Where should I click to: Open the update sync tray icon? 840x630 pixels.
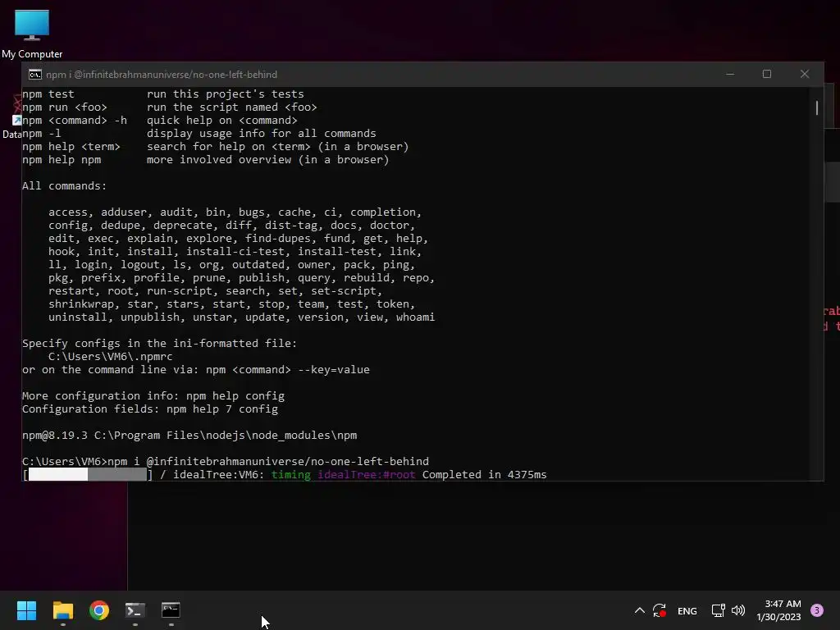[660, 610]
